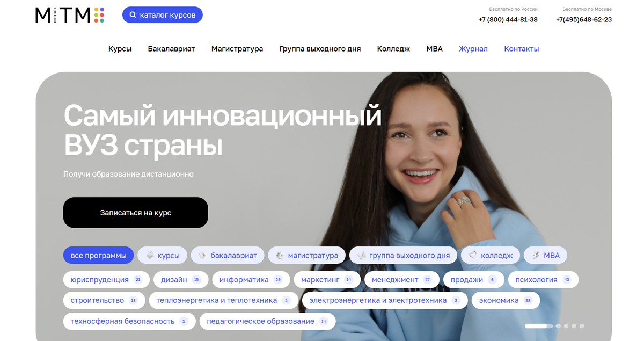Select the бакалавриат chip icon
The height and width of the screenshot is (341, 644).
tap(203, 255)
